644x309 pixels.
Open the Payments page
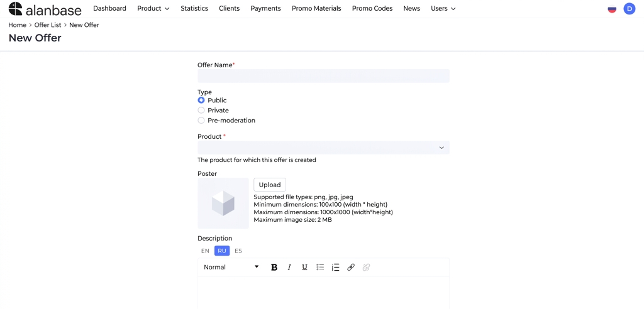(x=266, y=8)
